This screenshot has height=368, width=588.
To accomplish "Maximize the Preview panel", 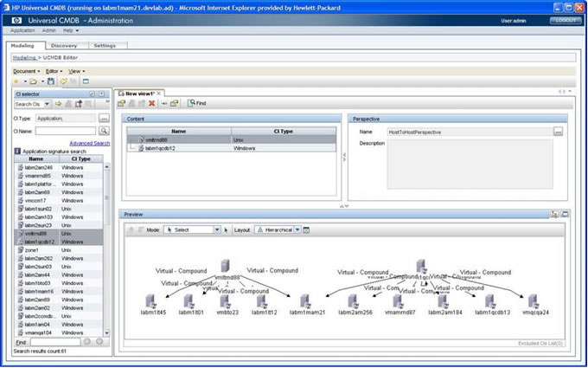I will 565,214.
